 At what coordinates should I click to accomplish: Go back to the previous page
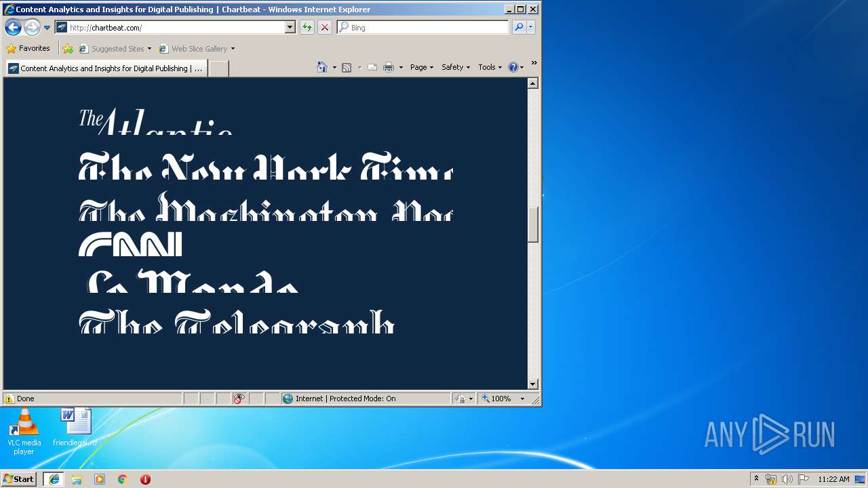tap(13, 28)
